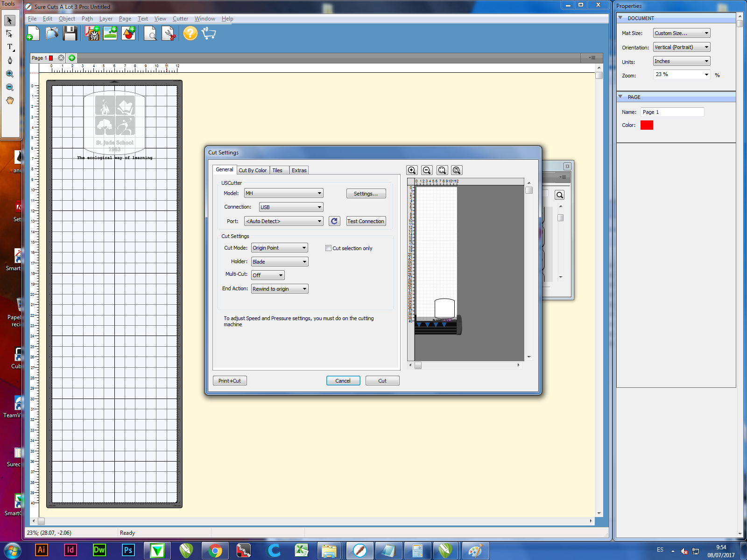Click the Page Name input field

coord(672,112)
